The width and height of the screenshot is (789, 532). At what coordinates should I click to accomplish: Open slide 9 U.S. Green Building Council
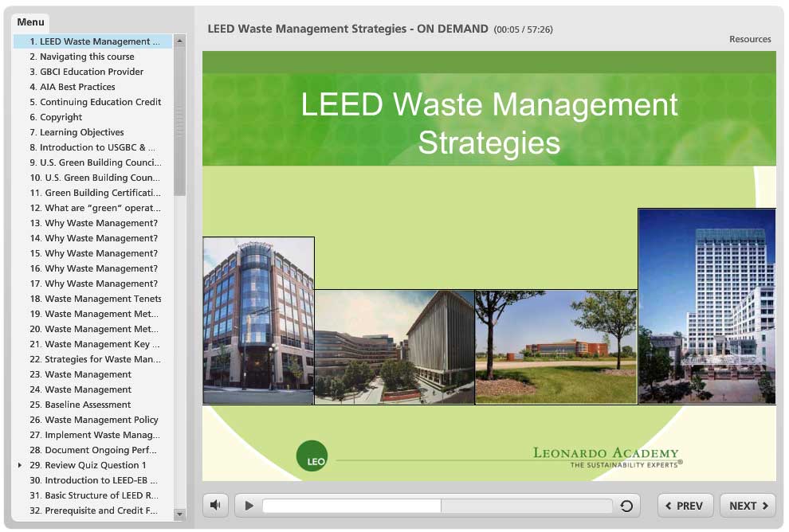coord(92,162)
